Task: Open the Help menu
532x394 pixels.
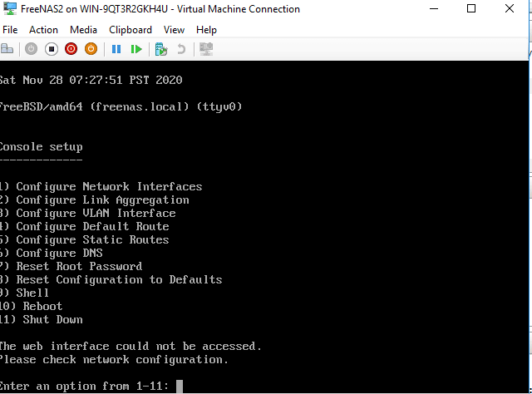Action: pyautogui.click(x=206, y=30)
